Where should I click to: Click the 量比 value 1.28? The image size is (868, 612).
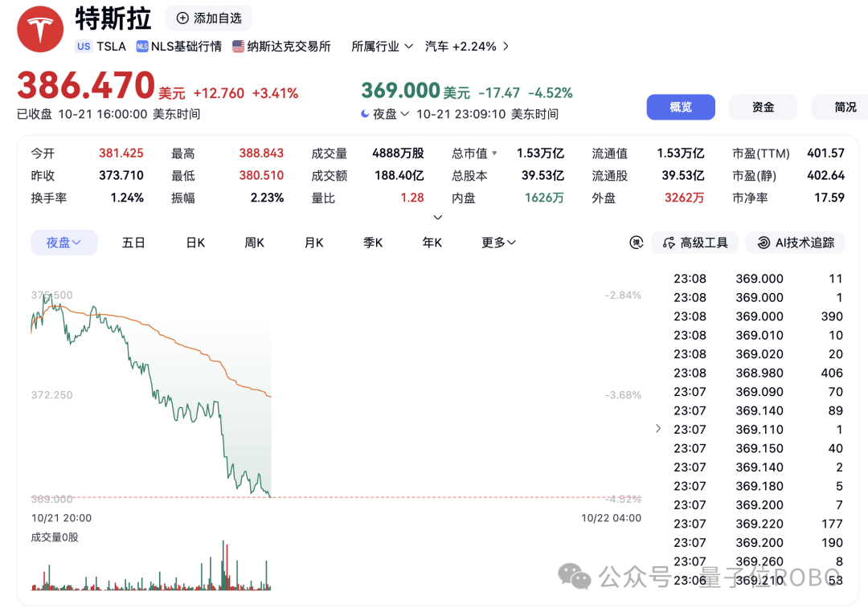(x=412, y=198)
